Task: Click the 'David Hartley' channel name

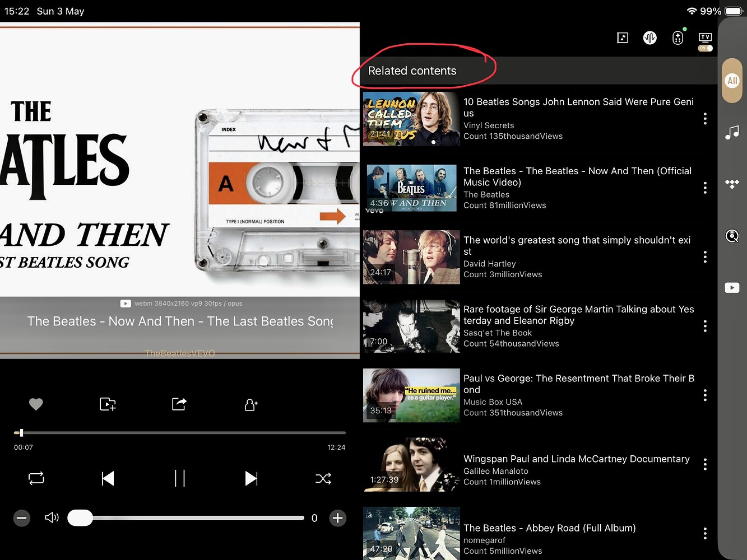Action: [x=490, y=264]
